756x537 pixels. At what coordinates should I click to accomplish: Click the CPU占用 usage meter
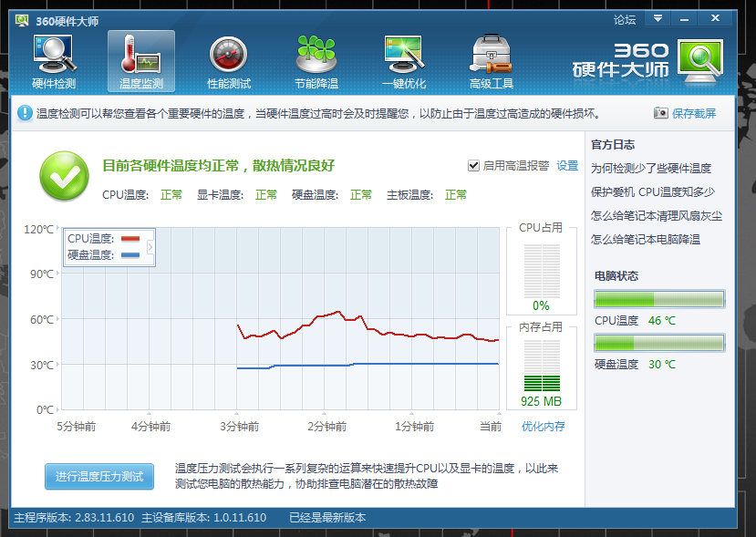(542, 272)
